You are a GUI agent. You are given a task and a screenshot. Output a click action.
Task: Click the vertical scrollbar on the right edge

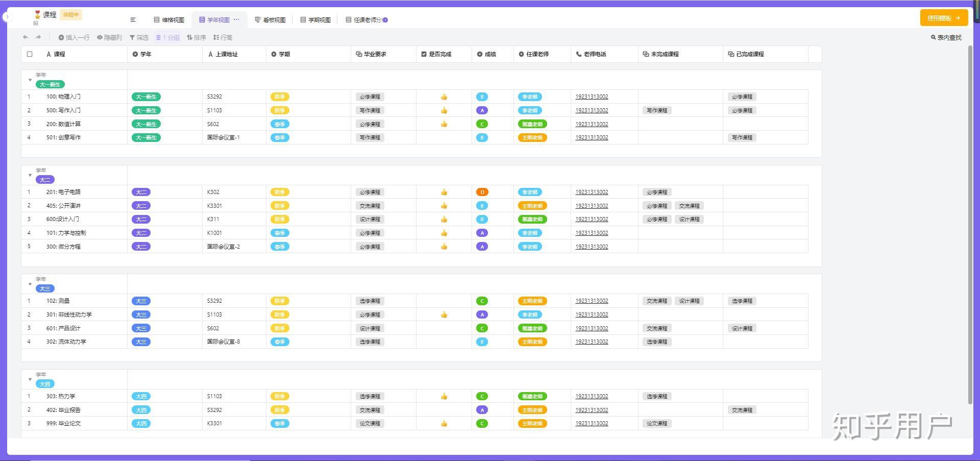point(970,225)
